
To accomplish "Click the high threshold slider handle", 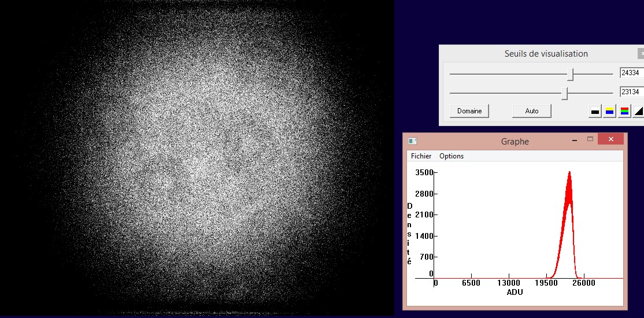I will [x=571, y=75].
